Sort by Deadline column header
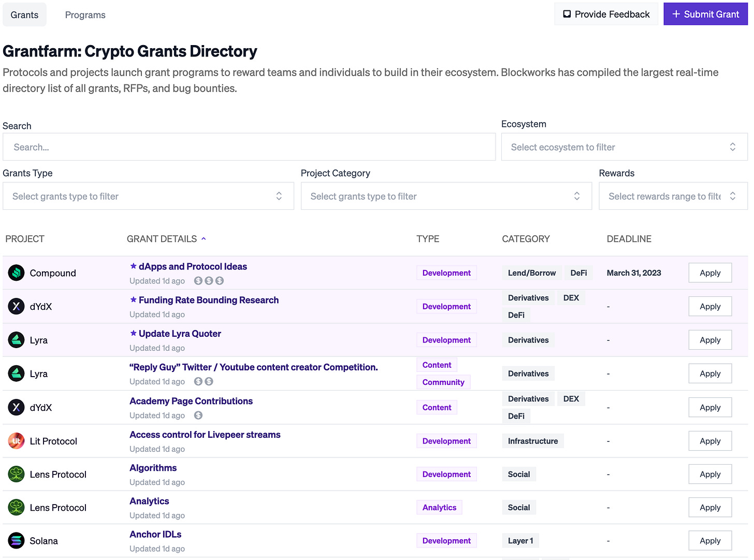Screen dimensions: 754x560 coord(629,239)
